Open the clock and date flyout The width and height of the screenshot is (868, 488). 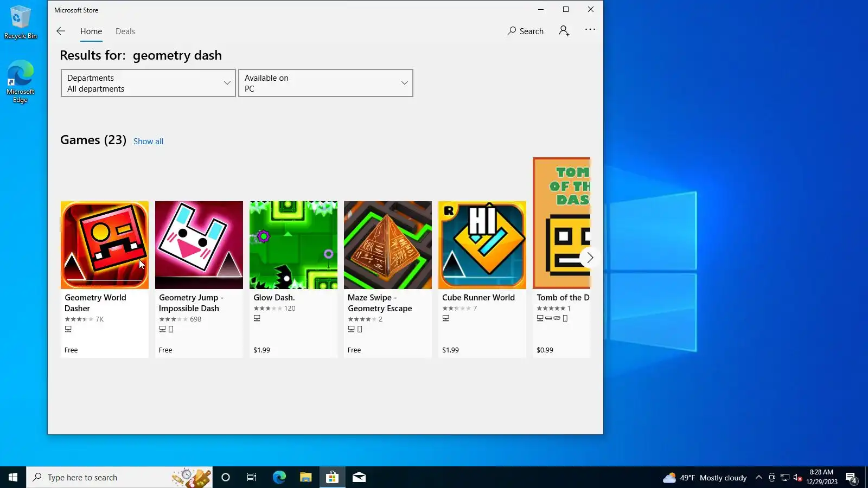click(821, 477)
